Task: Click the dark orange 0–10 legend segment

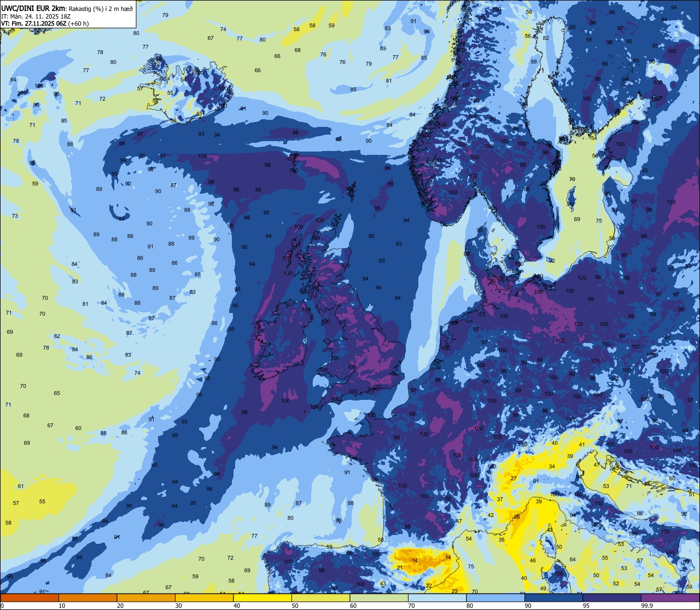Action: coord(30,597)
